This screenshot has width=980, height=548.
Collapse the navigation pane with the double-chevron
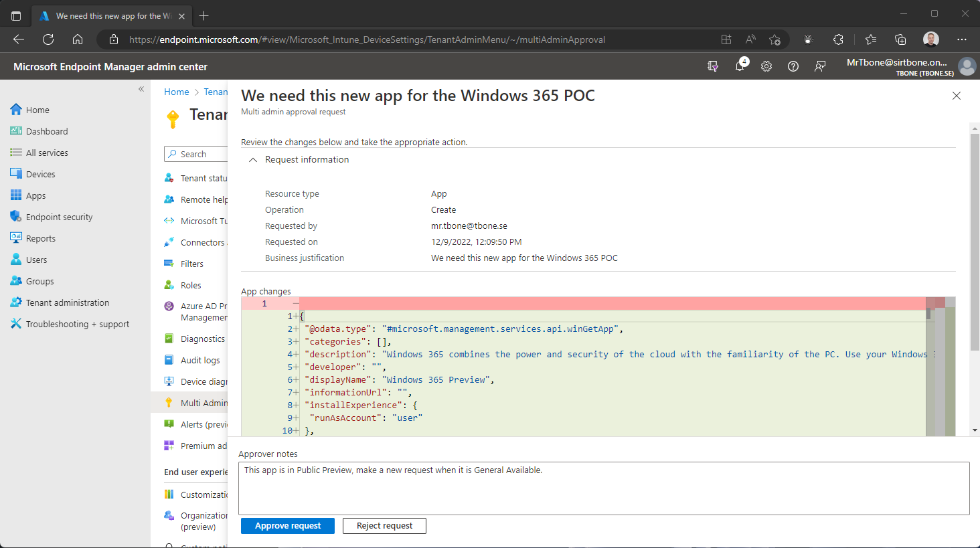[141, 88]
